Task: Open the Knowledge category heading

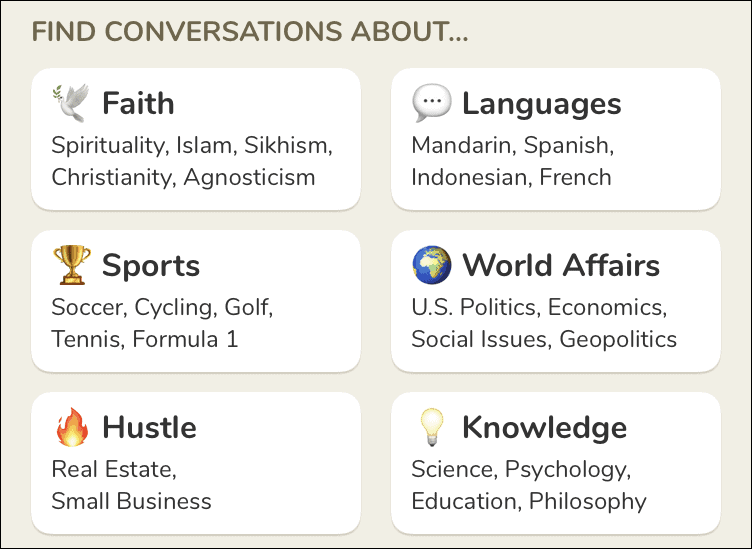Action: click(545, 428)
